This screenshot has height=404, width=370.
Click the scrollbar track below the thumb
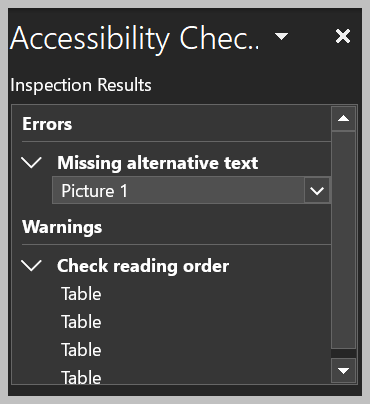pos(343,354)
